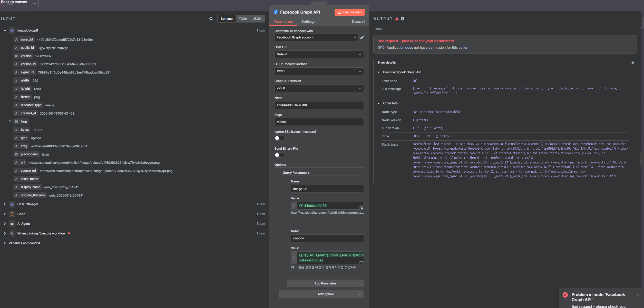Open the Parameters tab
Image resolution: width=644 pixels, height=308 pixels.
click(x=283, y=22)
